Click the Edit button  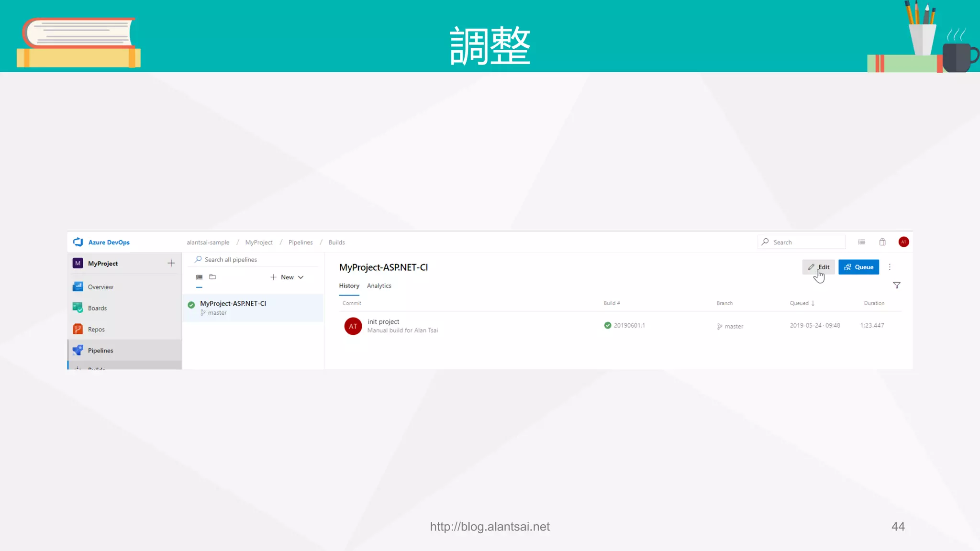pos(819,267)
